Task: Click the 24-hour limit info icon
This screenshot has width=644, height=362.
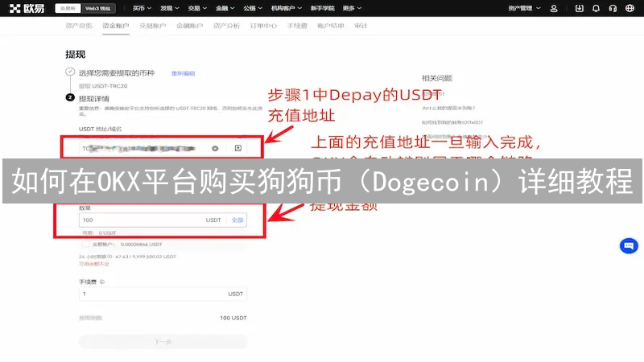Action: [x=109, y=257]
